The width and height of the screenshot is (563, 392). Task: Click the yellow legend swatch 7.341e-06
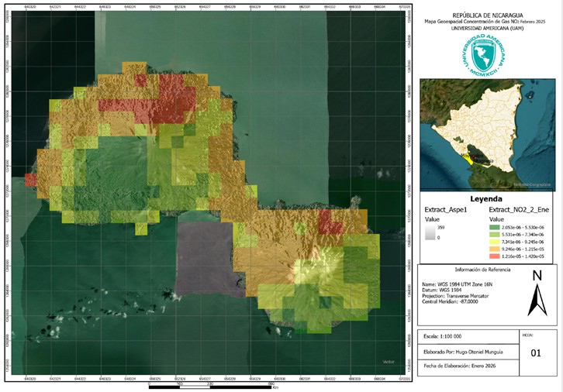click(495, 242)
